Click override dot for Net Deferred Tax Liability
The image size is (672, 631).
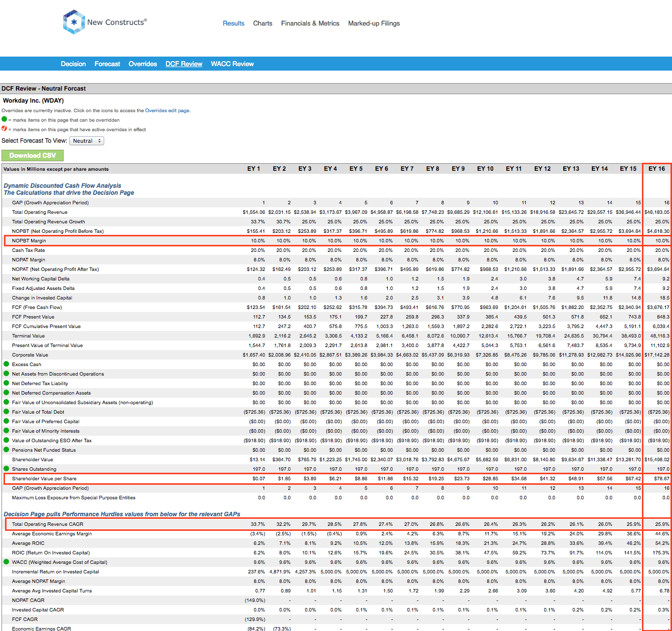coord(6,383)
